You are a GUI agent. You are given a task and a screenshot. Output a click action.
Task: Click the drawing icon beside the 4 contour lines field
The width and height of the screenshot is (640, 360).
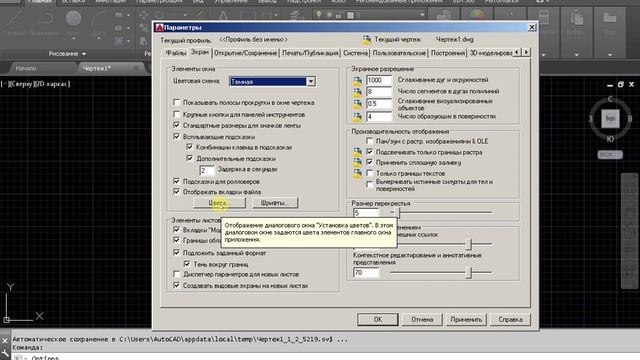(357, 117)
